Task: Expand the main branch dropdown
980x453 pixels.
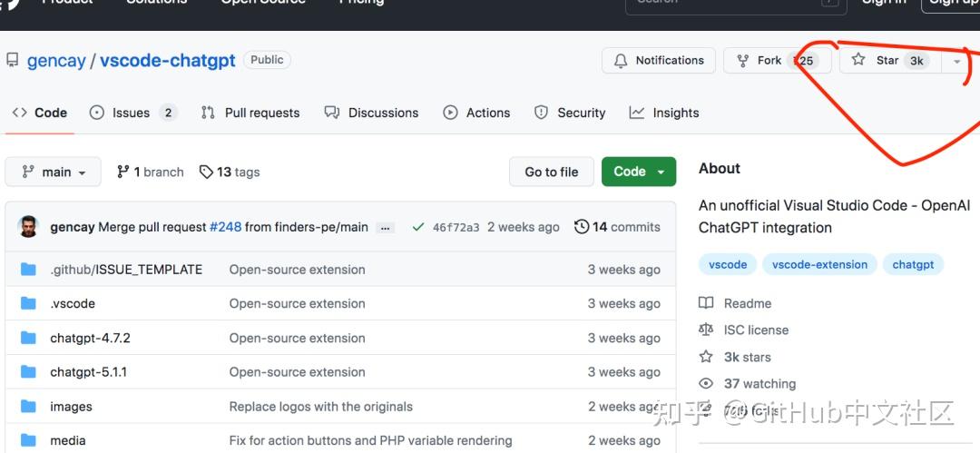Action: [x=54, y=172]
